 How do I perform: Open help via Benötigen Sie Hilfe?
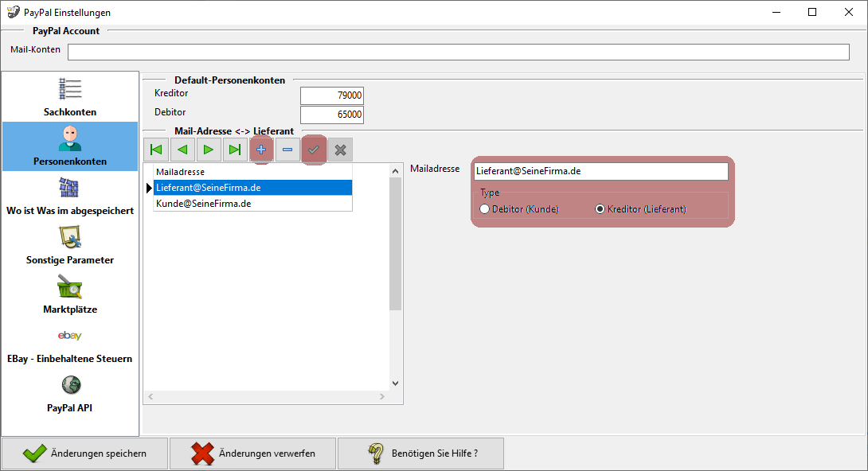420,453
